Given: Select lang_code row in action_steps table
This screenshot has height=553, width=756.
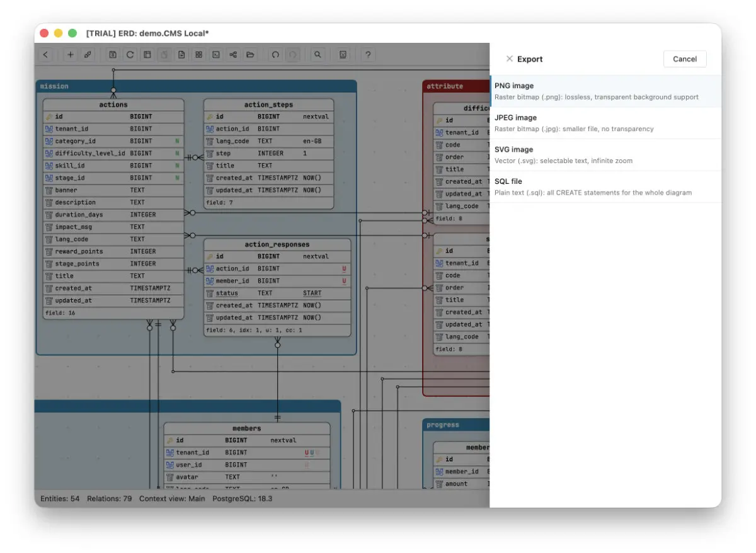Looking at the screenshot, I should tap(269, 141).
